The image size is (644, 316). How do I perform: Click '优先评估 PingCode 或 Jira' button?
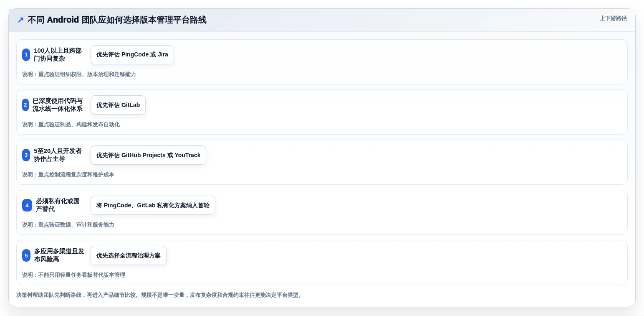[132, 55]
